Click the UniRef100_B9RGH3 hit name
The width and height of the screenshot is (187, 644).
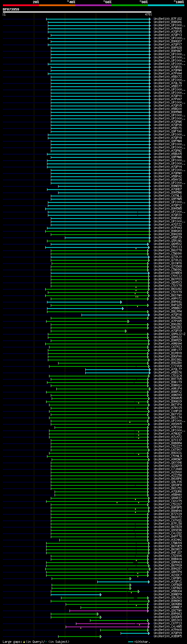point(168,231)
